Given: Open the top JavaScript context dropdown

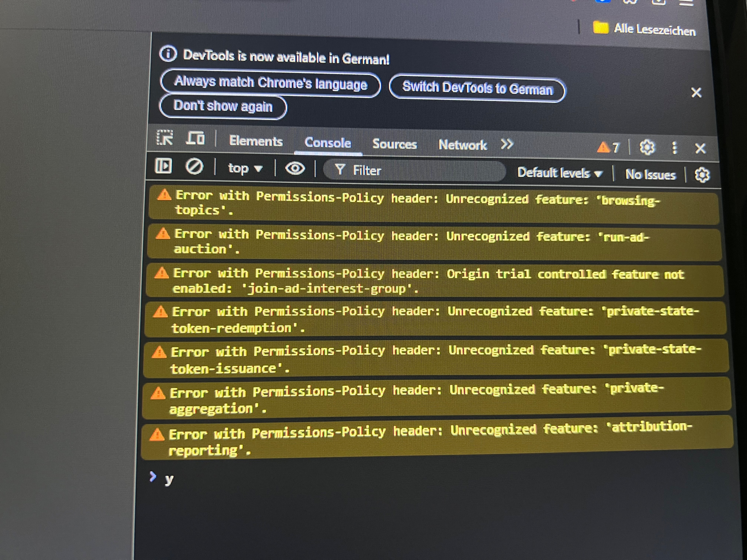Looking at the screenshot, I should (x=245, y=168).
